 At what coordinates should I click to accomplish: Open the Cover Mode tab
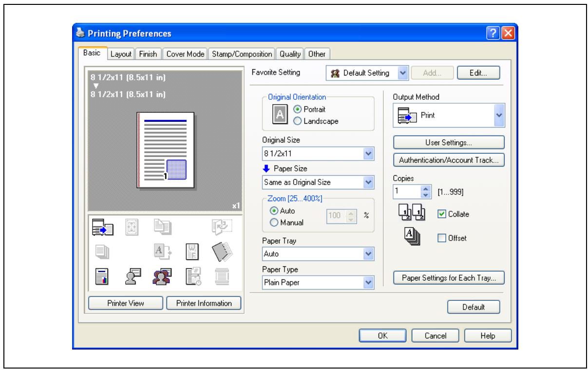tap(186, 54)
